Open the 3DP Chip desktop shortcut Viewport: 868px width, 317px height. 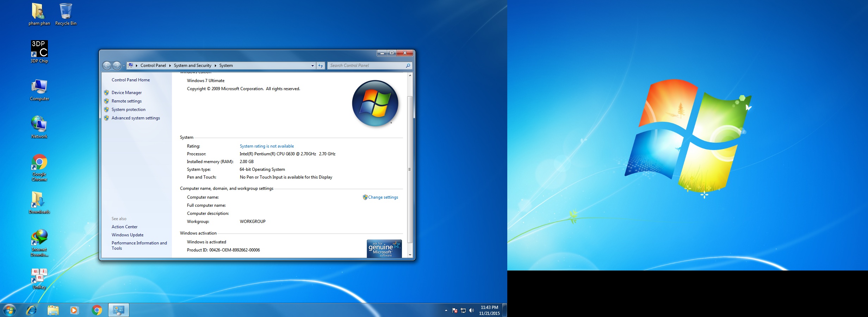tap(39, 49)
